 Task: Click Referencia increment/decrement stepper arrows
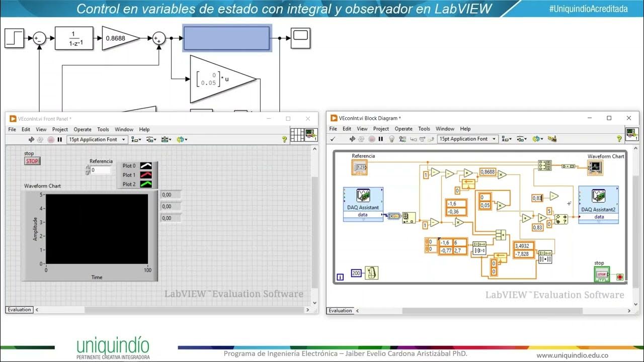click(x=88, y=170)
